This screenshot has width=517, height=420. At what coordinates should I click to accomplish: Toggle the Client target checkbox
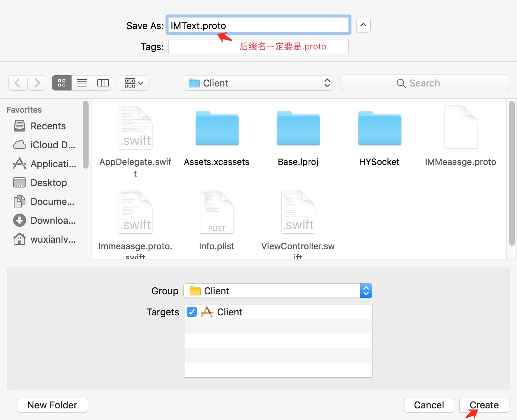click(192, 312)
